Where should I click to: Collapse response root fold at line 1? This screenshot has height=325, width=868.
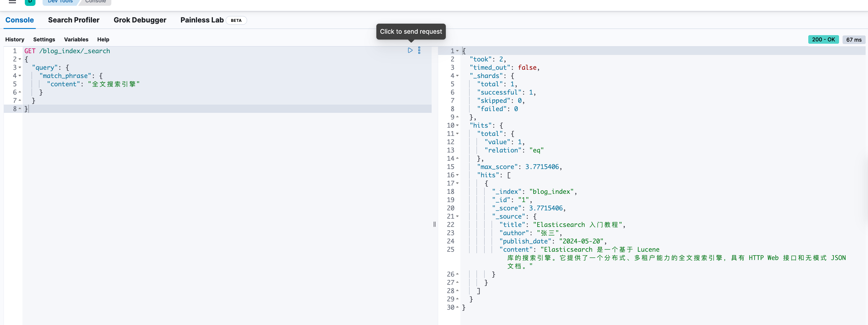click(x=457, y=51)
